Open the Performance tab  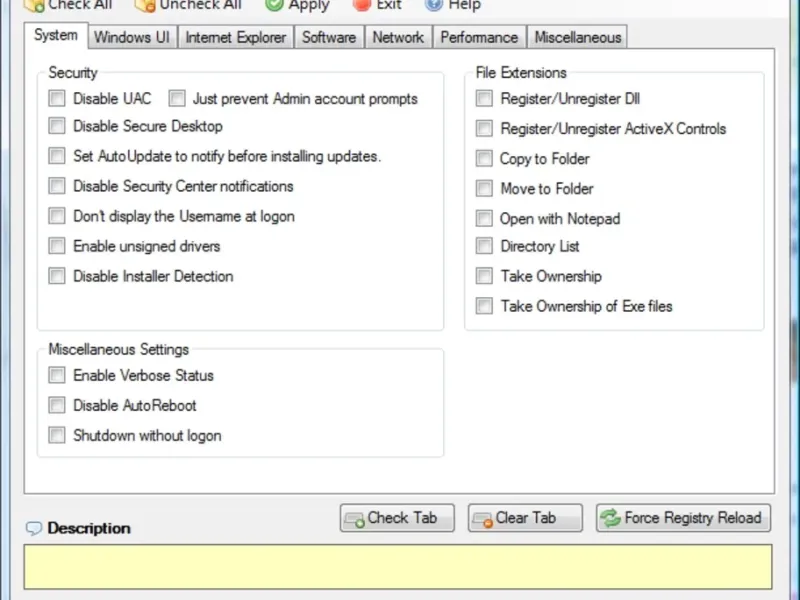[479, 37]
